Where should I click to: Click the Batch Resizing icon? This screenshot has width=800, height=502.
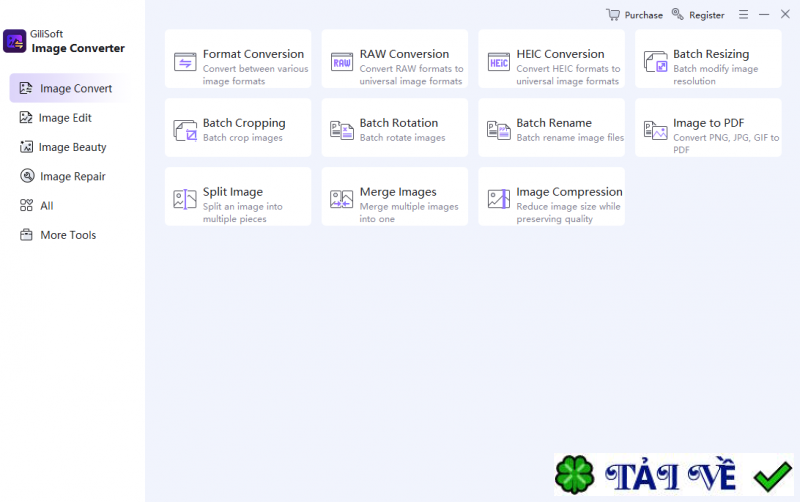click(655, 62)
